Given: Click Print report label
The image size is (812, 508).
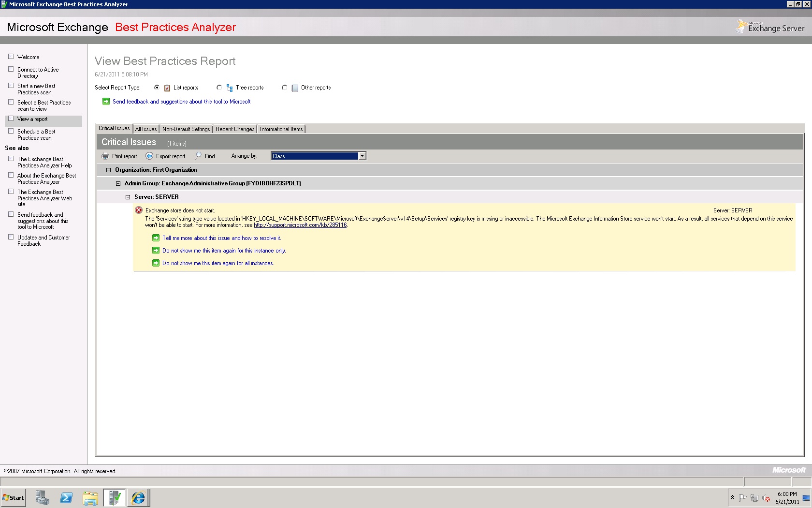Looking at the screenshot, I should click(124, 156).
